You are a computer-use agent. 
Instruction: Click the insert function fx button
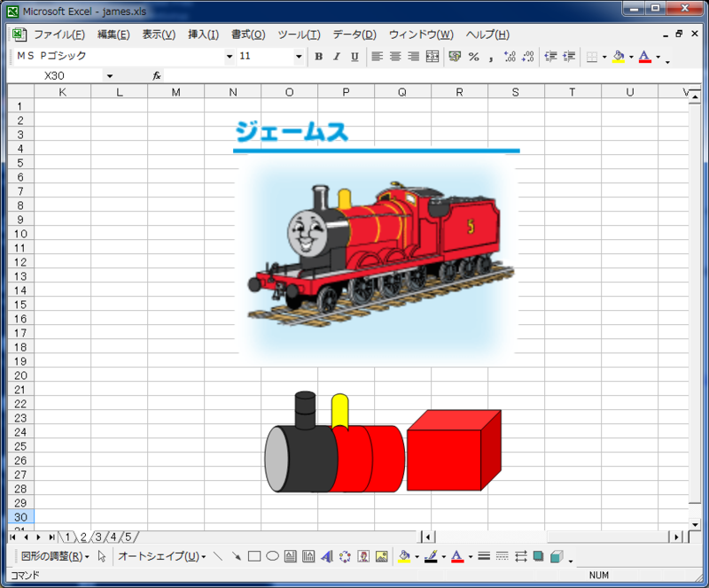click(157, 76)
